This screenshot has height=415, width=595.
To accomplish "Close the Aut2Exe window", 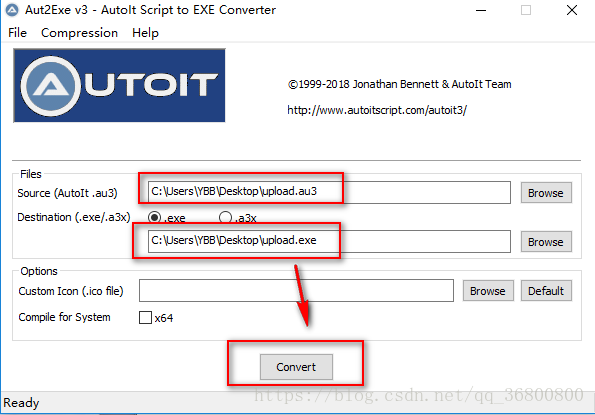I will pos(571,10).
